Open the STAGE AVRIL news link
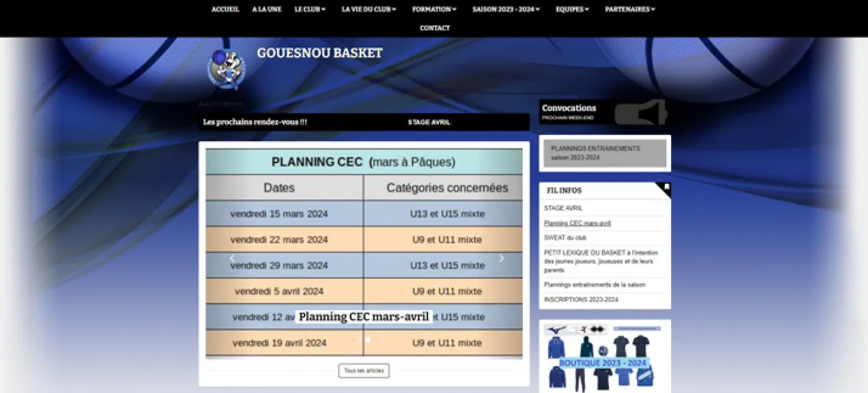Image resolution: width=868 pixels, height=393 pixels. (x=563, y=209)
